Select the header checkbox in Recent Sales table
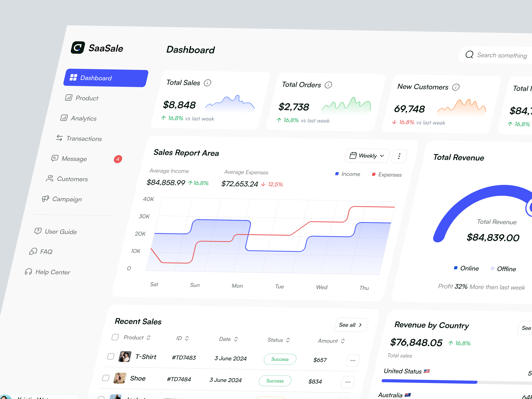The image size is (532, 399). (115, 337)
